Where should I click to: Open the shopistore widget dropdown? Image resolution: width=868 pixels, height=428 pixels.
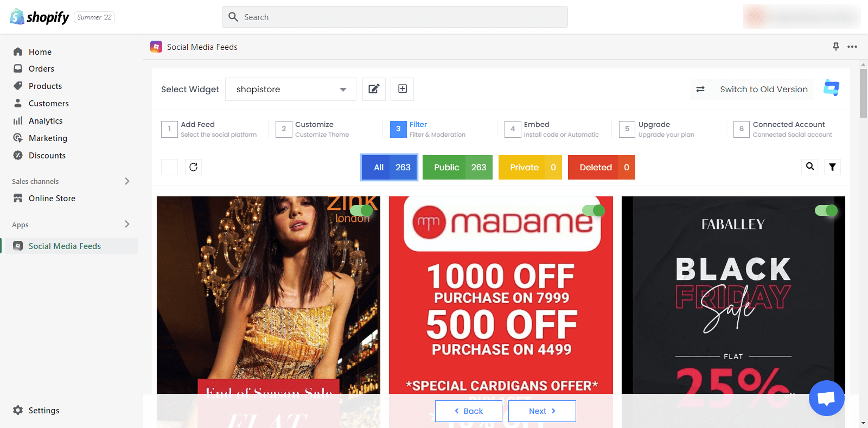[291, 89]
